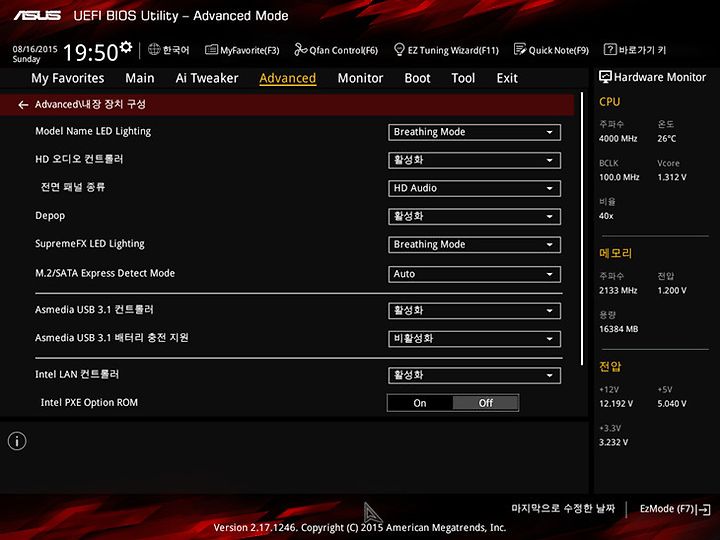Click memory frequency 2133 MHz
This screenshot has width=720, height=540.
point(618,291)
